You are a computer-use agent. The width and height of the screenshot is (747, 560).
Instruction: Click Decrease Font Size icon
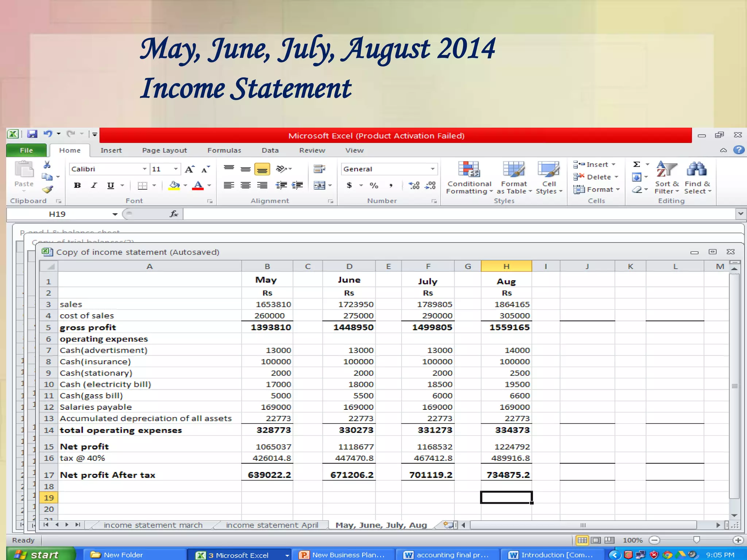pos(206,169)
